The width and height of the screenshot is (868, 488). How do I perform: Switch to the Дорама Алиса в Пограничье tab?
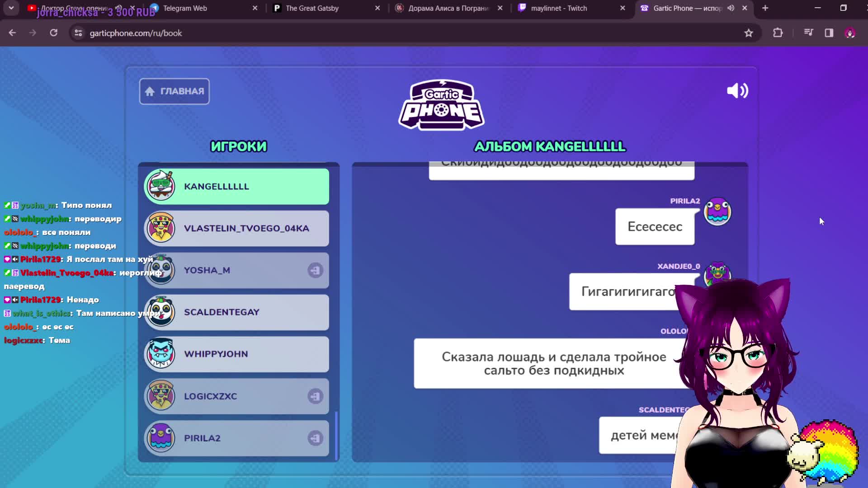pos(448,8)
